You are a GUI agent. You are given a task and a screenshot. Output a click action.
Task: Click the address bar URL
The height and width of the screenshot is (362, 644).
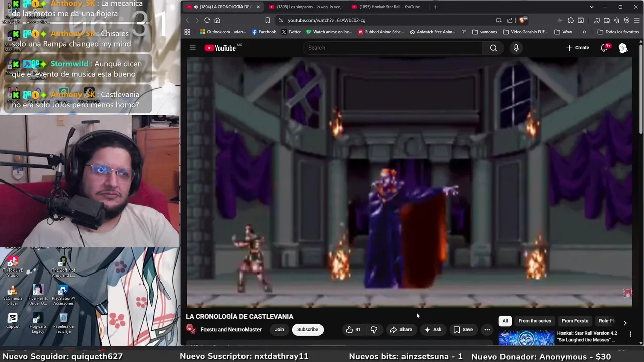[327, 20]
